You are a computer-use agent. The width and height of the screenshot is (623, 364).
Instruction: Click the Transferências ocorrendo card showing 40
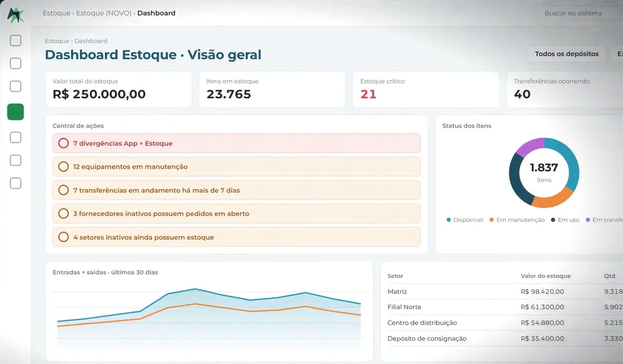coord(565,89)
